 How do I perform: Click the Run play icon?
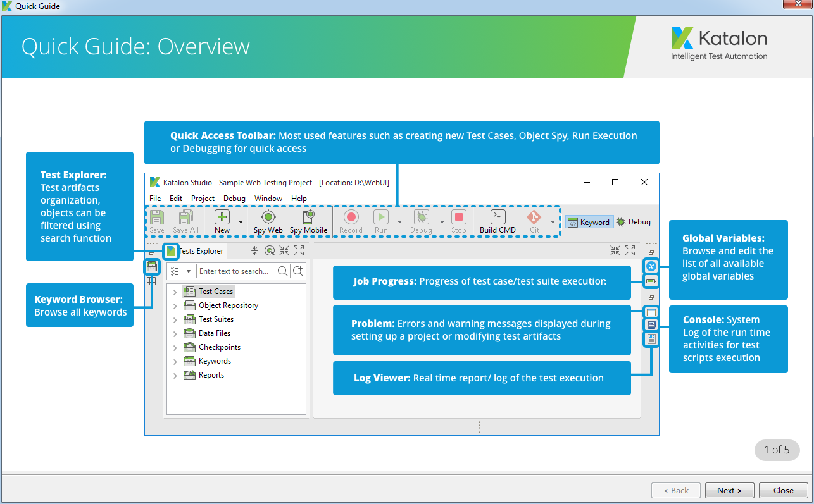381,218
